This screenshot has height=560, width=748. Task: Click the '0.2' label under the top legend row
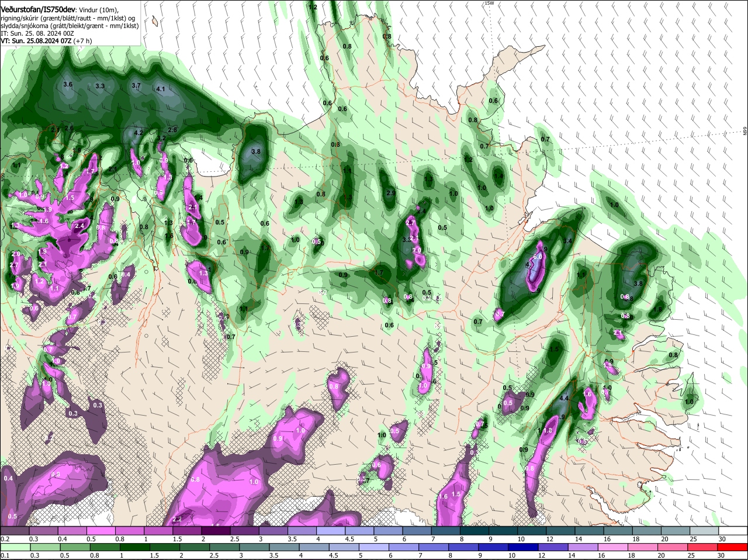[x=5, y=539]
